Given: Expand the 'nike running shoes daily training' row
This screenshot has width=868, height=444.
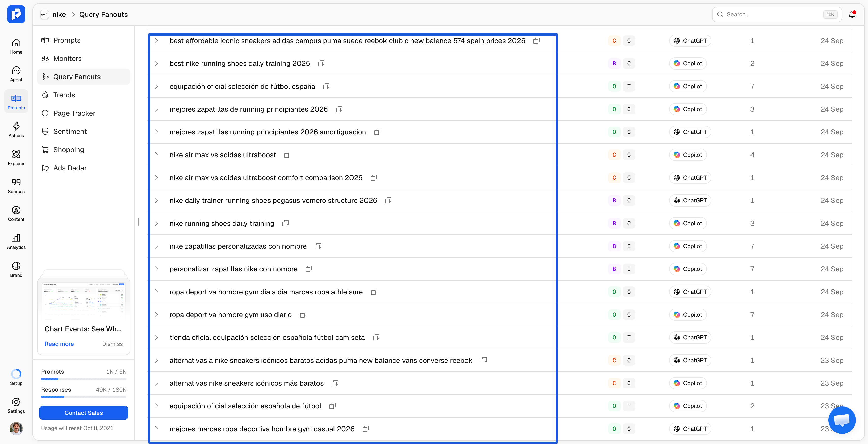Looking at the screenshot, I should tap(157, 223).
